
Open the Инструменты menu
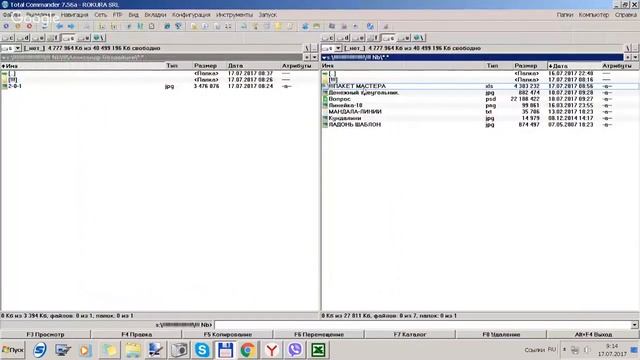pyautogui.click(x=234, y=15)
